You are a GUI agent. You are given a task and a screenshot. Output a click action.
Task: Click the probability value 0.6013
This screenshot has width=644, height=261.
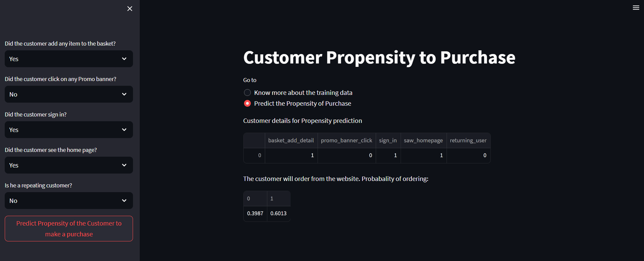point(278,213)
